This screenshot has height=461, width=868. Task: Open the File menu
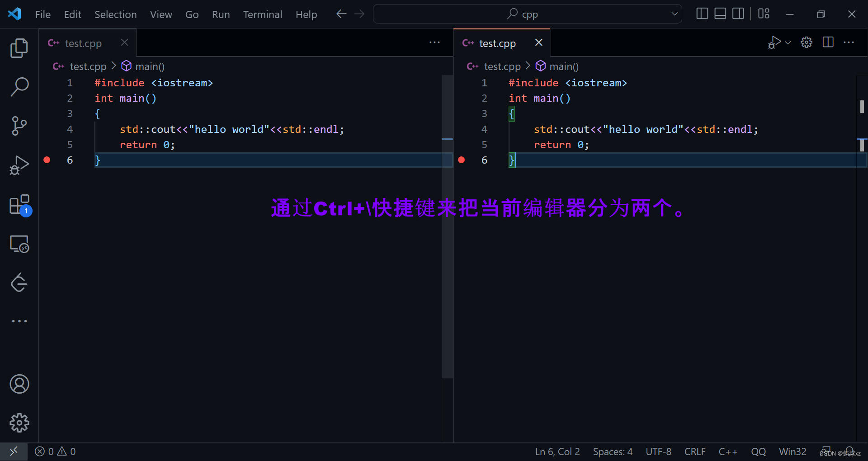43,14
